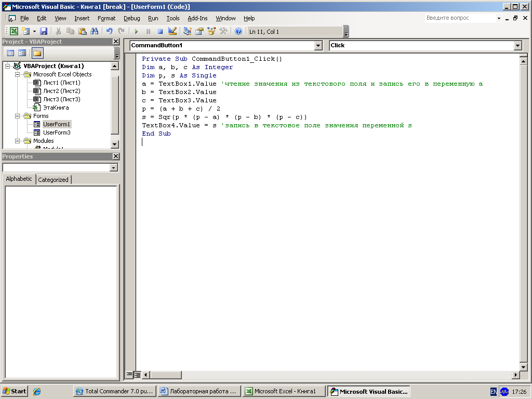Collapse the Forms folder in project tree
The width and height of the screenshot is (532, 399).
[x=17, y=116]
